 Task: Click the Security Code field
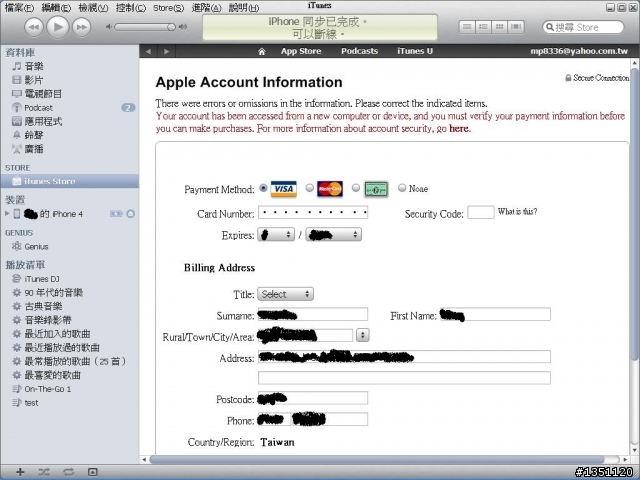click(481, 213)
